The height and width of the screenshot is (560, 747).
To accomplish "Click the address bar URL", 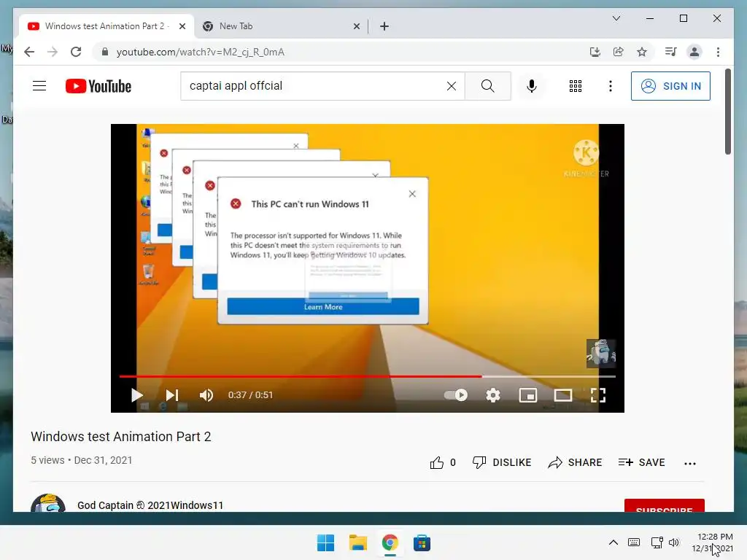I will 200,52.
